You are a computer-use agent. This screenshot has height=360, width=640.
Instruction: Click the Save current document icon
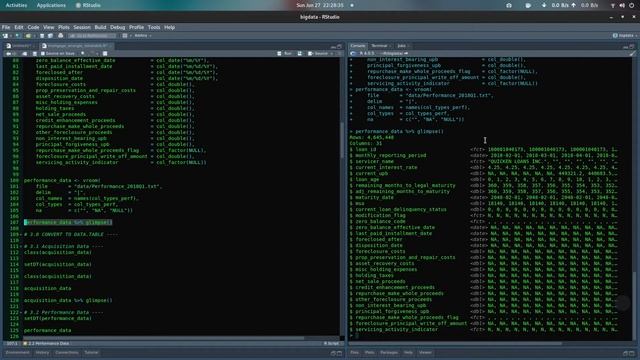42,36
